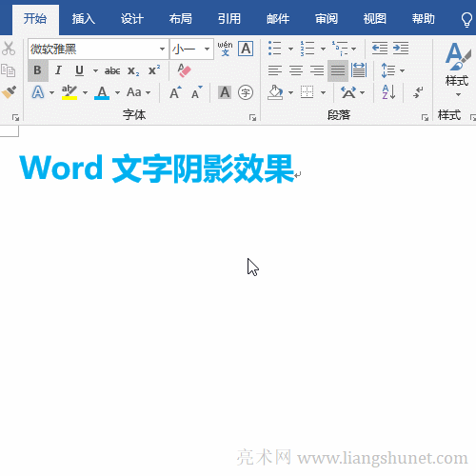Increase font size with grow icon
This screenshot has width=476, height=476.
click(x=175, y=92)
